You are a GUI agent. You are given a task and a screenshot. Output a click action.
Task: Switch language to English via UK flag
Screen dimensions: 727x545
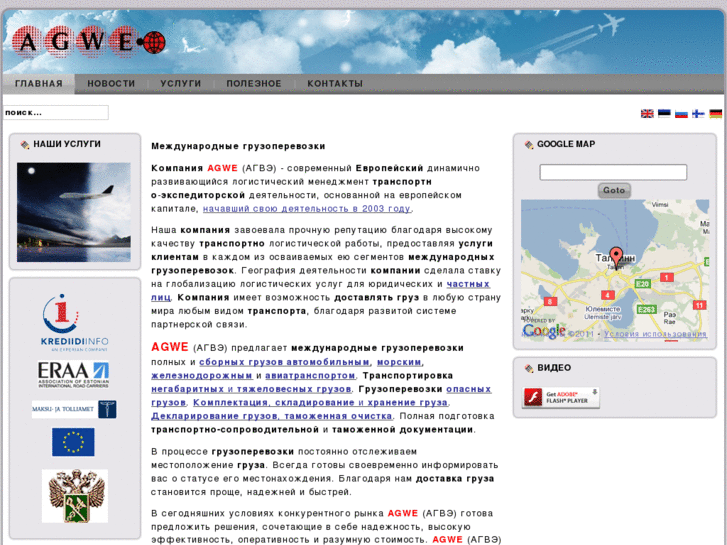(647, 114)
